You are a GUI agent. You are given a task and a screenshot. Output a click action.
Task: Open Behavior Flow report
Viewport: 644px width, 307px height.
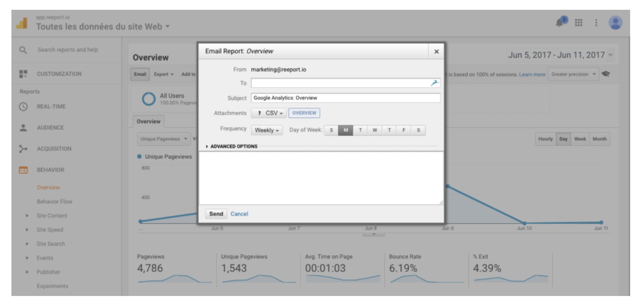click(x=54, y=202)
